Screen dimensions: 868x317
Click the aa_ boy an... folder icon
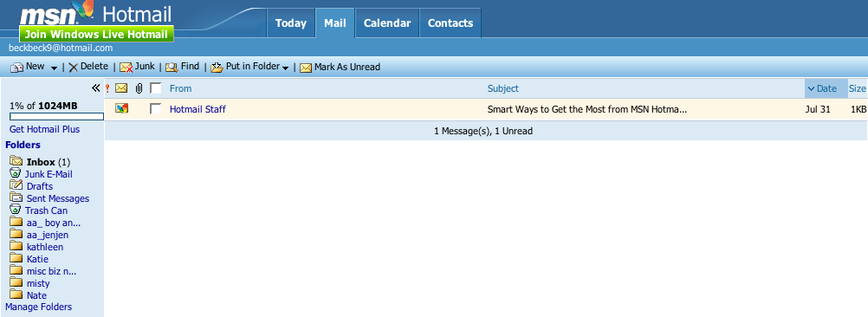click(x=16, y=223)
